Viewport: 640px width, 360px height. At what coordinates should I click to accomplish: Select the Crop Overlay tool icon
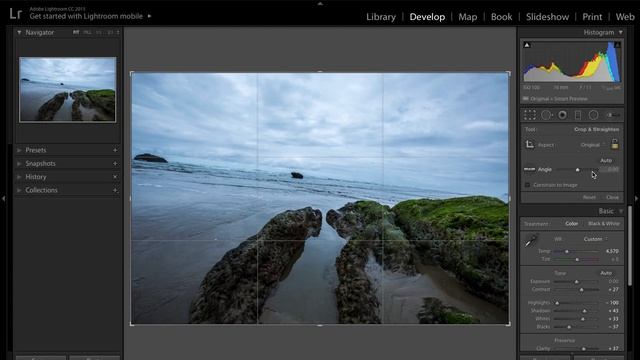click(529, 115)
